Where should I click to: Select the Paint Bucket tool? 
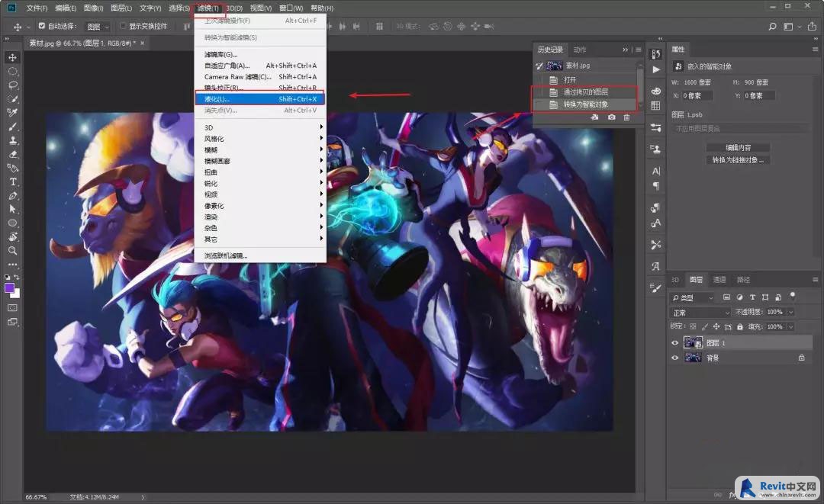pos(13,168)
